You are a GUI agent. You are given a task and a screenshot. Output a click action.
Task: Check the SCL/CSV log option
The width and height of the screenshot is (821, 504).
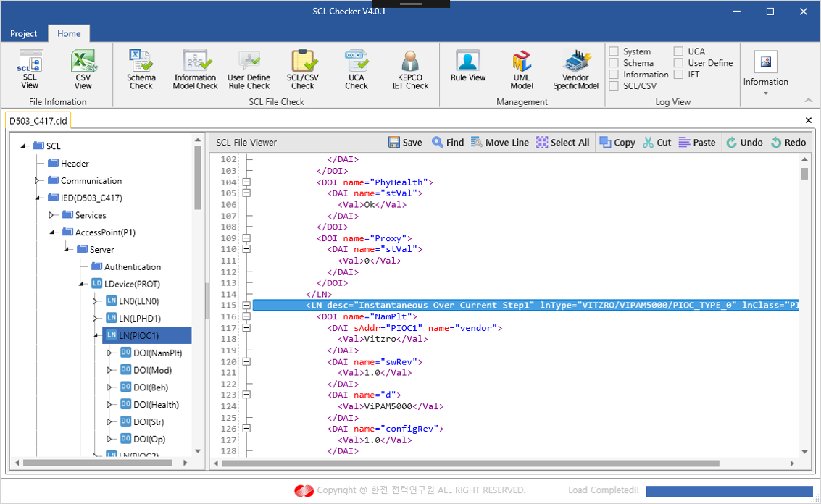614,86
